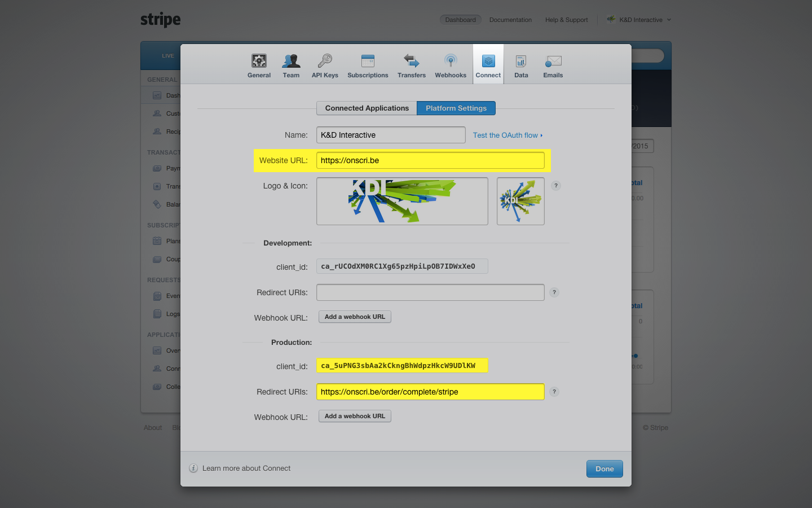Add a webhook URL for Production
This screenshot has height=508, width=812.
pos(355,417)
